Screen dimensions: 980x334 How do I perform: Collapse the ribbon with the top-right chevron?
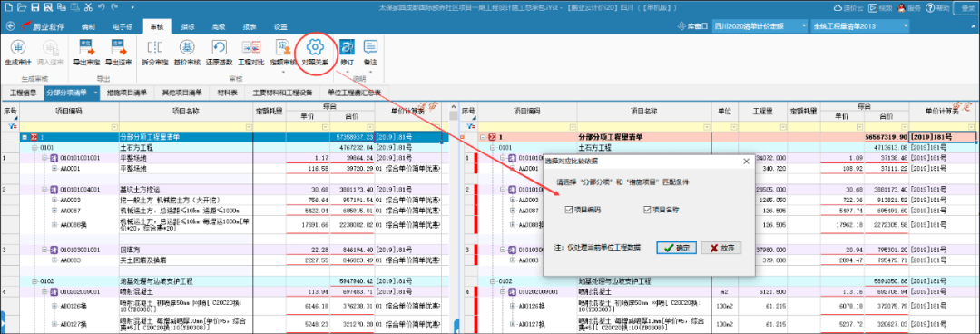coord(974,26)
